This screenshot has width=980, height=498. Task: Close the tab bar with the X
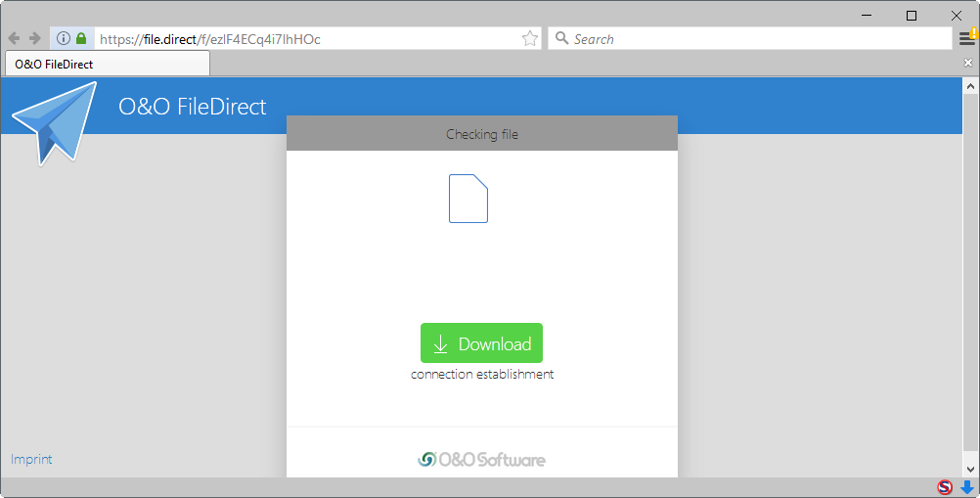(x=968, y=63)
